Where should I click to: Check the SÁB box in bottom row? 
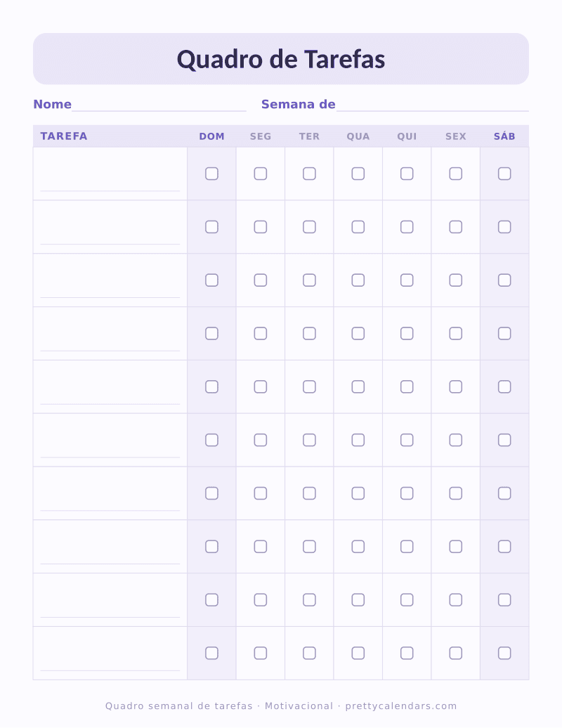tap(504, 654)
